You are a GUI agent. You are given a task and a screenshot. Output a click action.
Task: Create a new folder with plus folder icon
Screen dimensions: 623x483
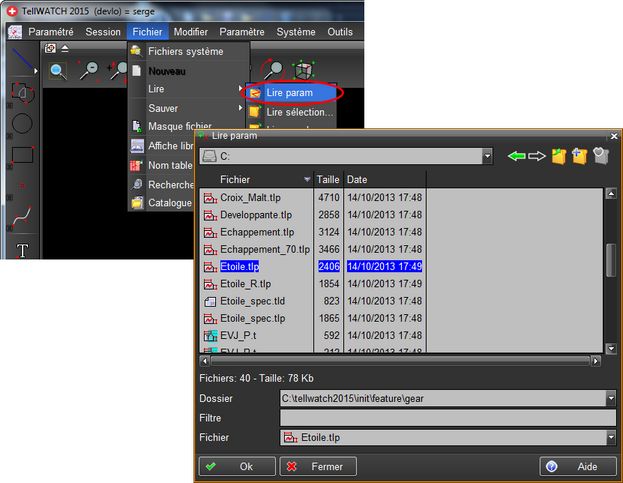coord(579,156)
